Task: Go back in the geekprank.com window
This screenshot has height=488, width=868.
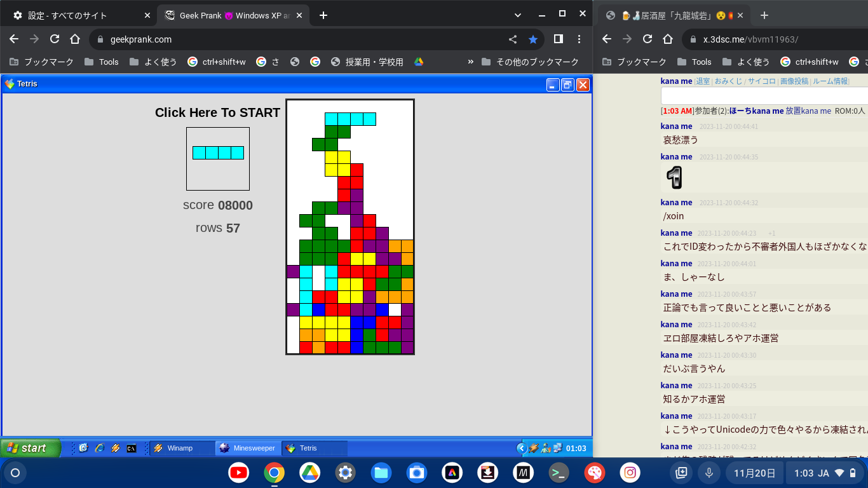Action: point(14,39)
